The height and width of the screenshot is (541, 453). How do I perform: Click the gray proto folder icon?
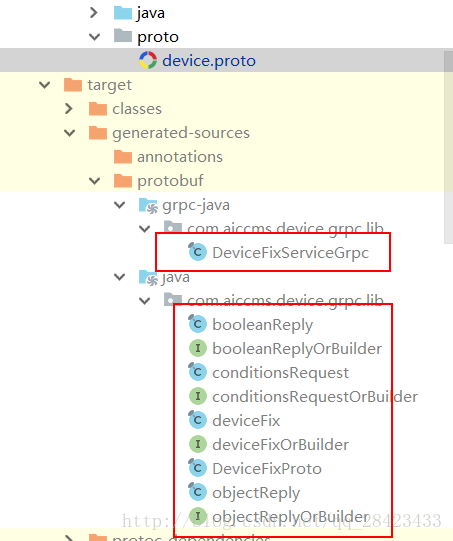(x=123, y=36)
